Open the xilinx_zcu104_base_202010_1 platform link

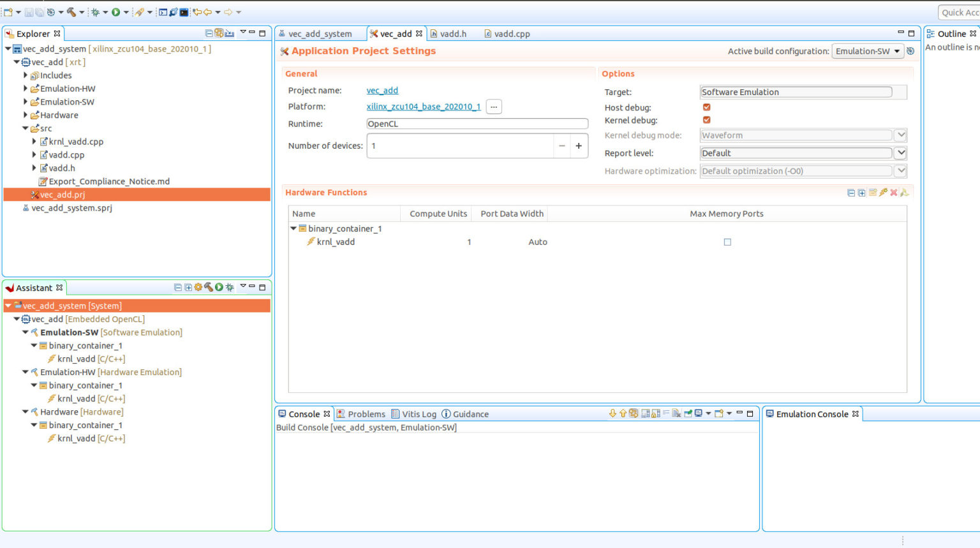[x=423, y=107]
